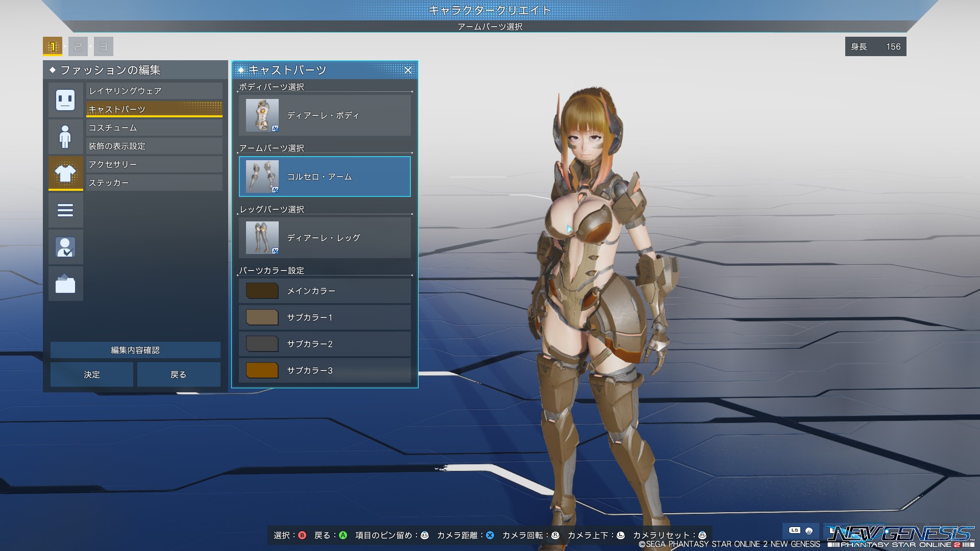Image resolution: width=980 pixels, height=551 pixels.
Task: Open サブカラー1 tan swatch
Action: [x=262, y=317]
